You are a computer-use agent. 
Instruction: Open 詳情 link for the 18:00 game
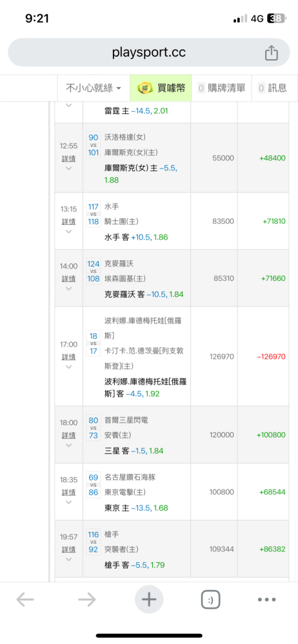click(69, 435)
